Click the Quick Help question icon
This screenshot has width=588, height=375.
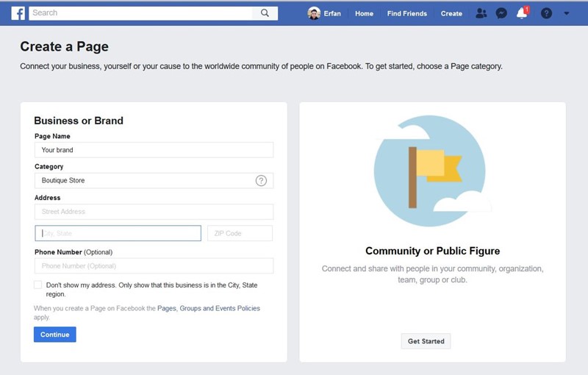click(x=546, y=13)
